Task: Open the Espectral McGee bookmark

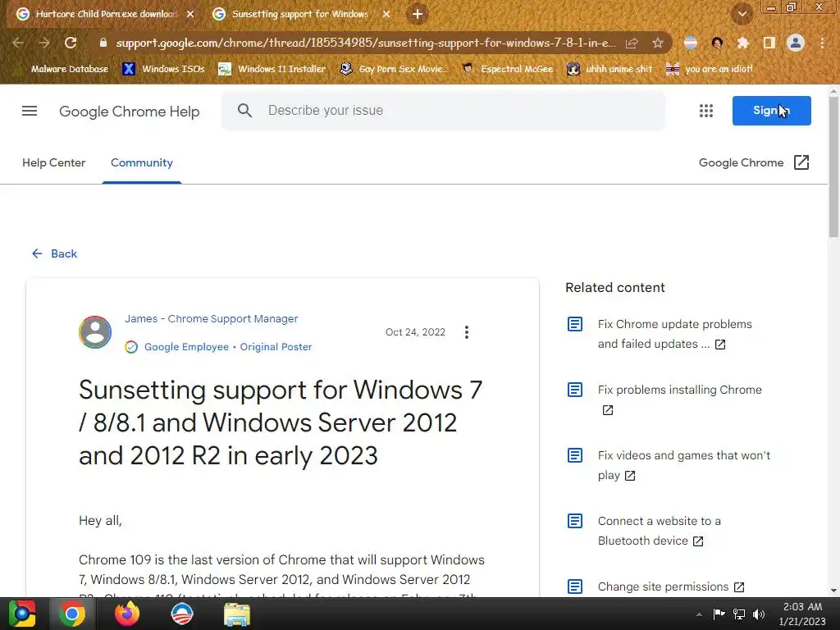Action: pyautogui.click(x=507, y=69)
